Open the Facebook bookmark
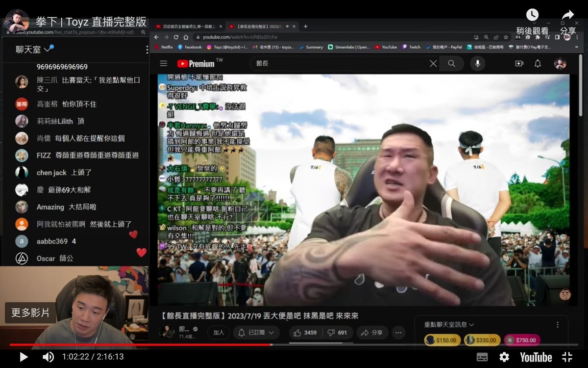The image size is (588, 368). tap(190, 47)
